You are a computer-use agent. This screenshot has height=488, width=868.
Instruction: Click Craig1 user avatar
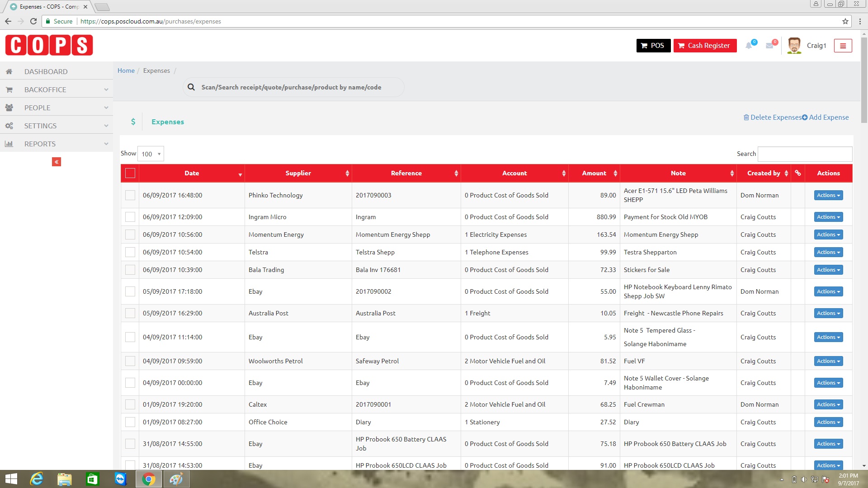(x=794, y=46)
